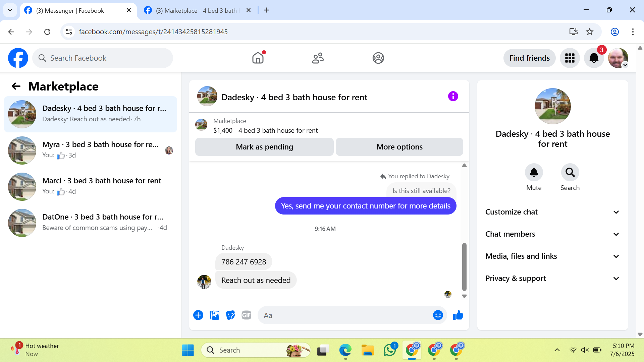This screenshot has width=644, height=362.
Task: Close the Messenger browser tab
Action: 129,10
